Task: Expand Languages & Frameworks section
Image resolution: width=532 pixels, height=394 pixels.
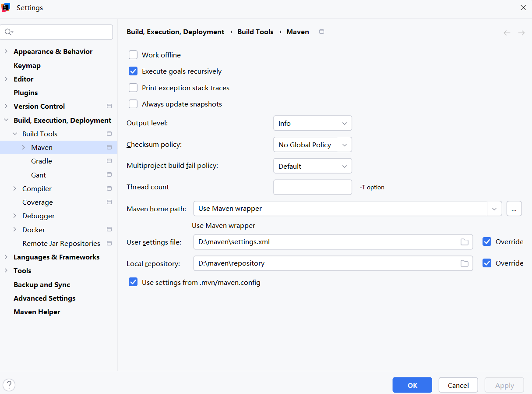Action: [x=6, y=257]
